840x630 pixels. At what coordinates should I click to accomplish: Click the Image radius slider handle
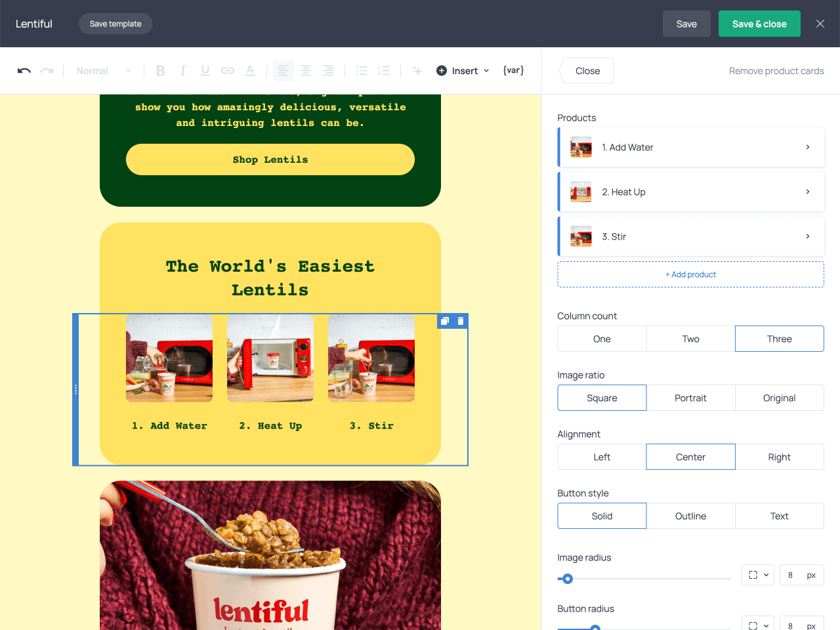pos(568,579)
